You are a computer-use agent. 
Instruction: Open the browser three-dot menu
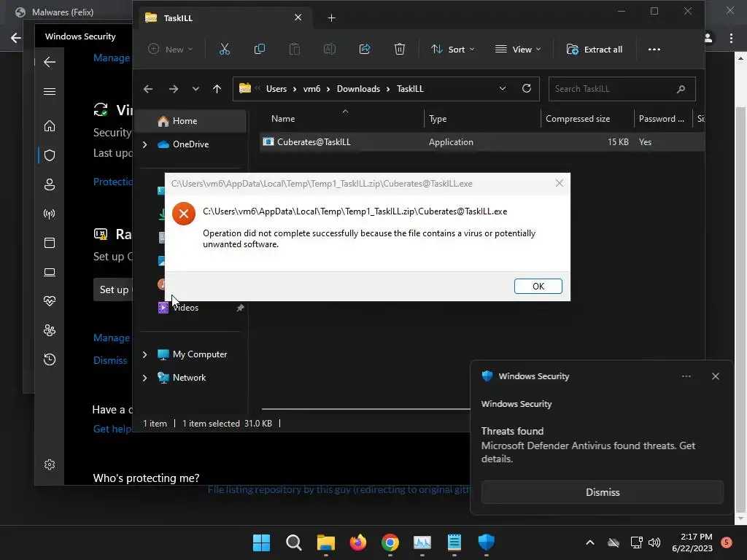tap(731, 38)
